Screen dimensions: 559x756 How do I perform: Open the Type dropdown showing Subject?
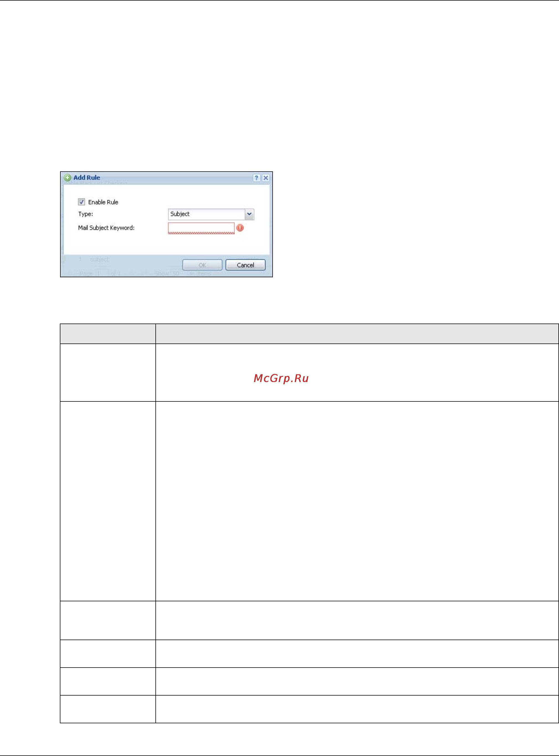pyautogui.click(x=211, y=214)
